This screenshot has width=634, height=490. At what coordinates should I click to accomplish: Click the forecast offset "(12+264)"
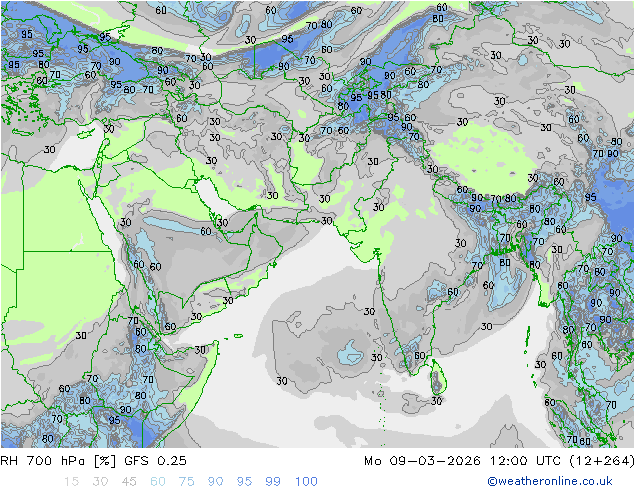602,461
